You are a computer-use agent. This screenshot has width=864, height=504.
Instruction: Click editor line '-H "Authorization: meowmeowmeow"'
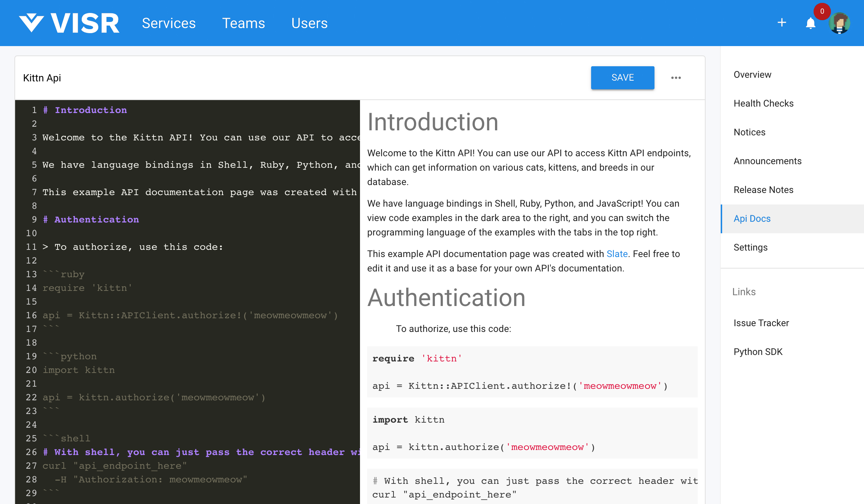151,480
